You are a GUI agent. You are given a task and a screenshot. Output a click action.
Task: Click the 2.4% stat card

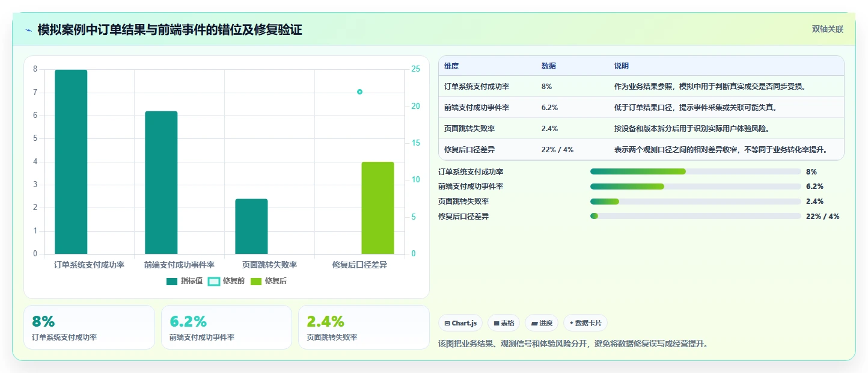(364, 327)
